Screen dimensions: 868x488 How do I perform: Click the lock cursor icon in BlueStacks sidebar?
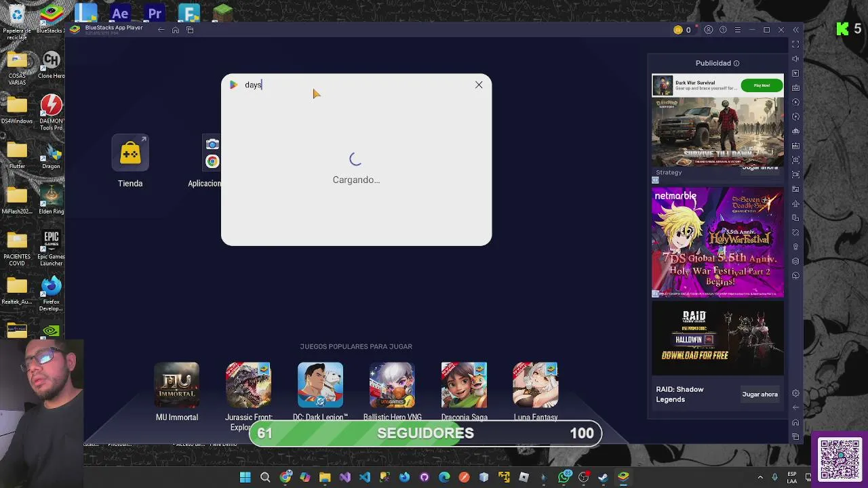[x=796, y=73]
